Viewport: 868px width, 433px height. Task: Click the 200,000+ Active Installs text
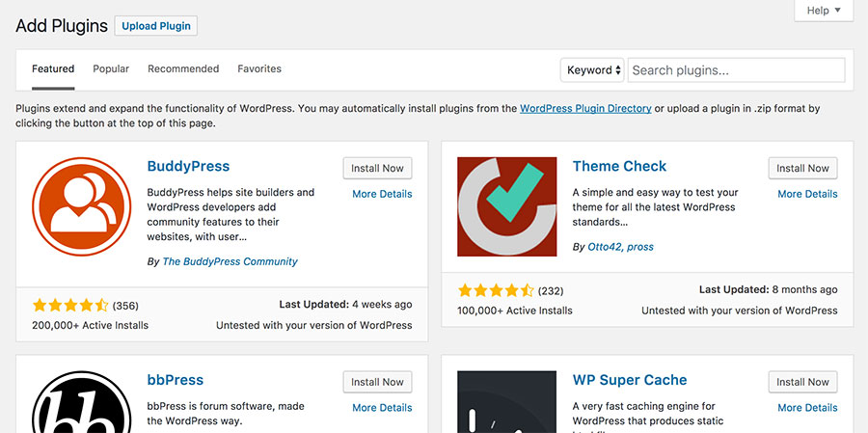pyautogui.click(x=91, y=325)
